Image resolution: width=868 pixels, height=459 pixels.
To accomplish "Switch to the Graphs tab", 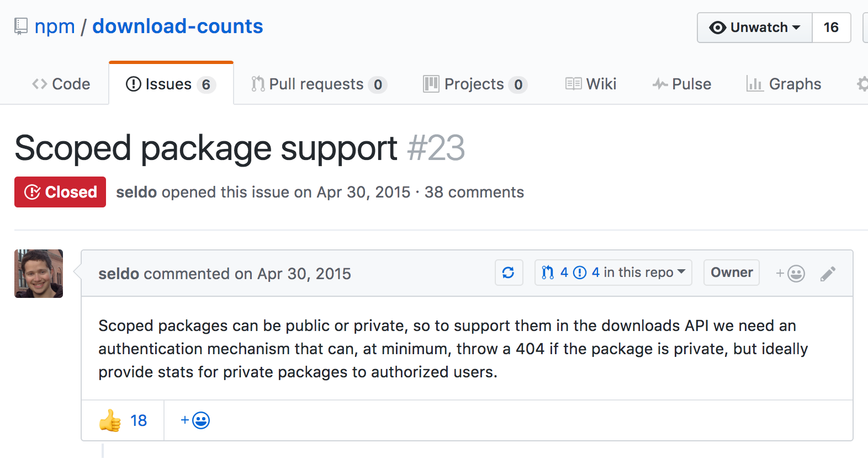I will point(784,84).
